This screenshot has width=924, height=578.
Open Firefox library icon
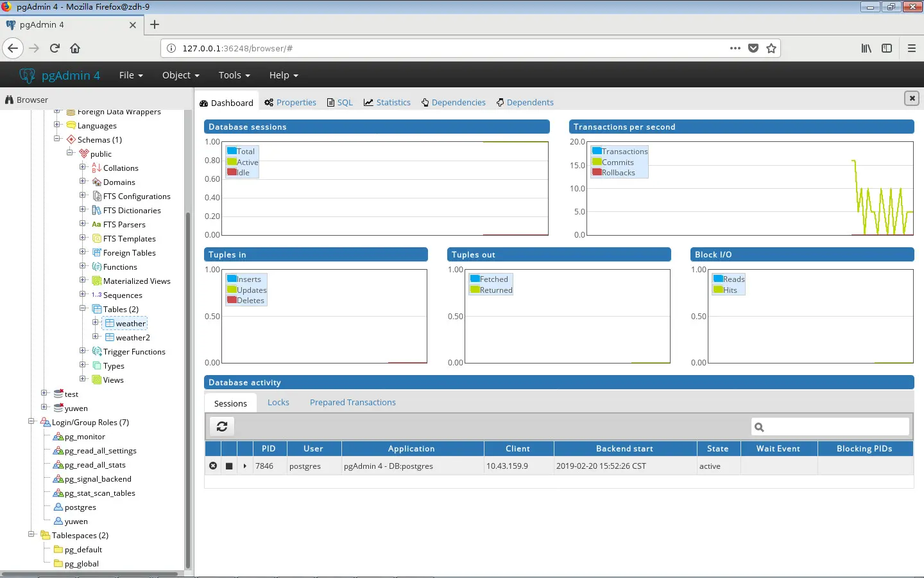pyautogui.click(x=866, y=48)
